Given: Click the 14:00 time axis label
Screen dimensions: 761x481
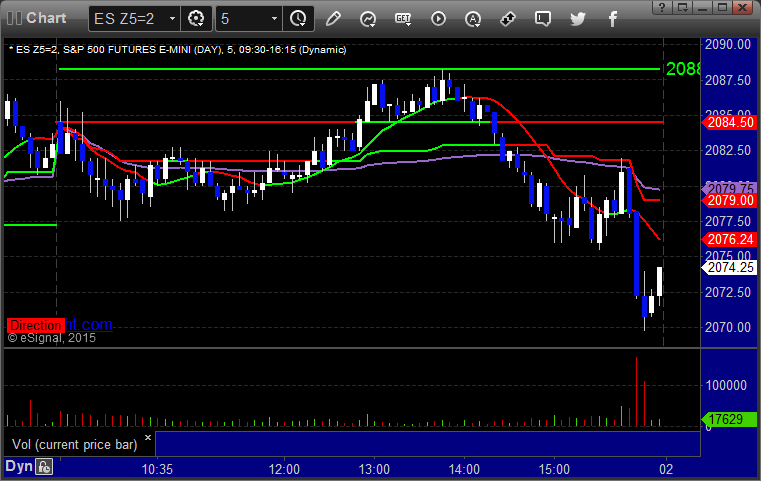Looking at the screenshot, I should click(464, 469).
